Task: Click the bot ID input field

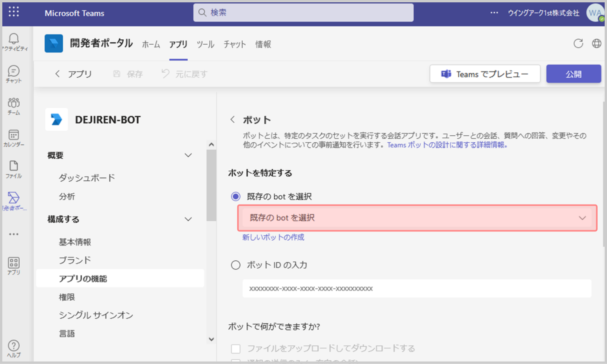Action: [417, 289]
